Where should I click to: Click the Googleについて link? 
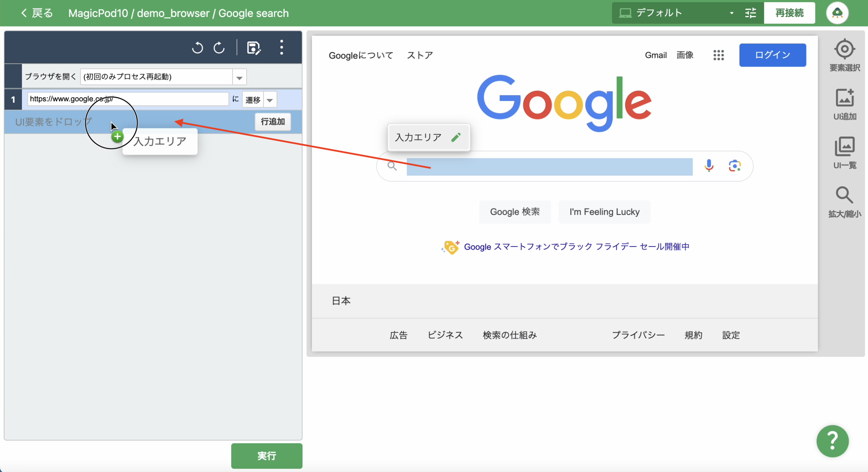(x=361, y=55)
